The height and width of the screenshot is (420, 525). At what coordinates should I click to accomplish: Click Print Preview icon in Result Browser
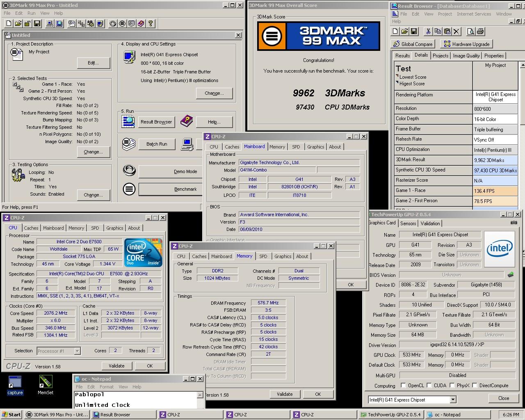click(470, 31)
